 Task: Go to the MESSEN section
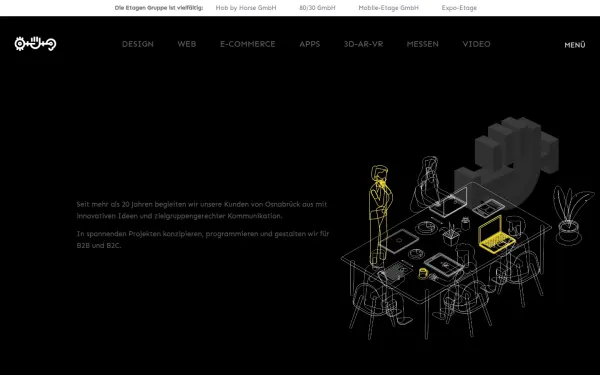tap(422, 44)
